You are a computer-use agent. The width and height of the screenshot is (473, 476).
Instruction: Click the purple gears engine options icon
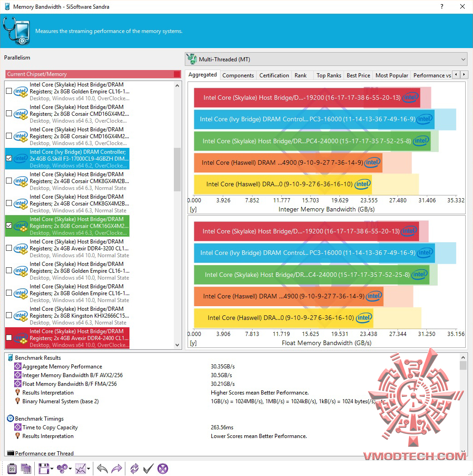point(62,469)
